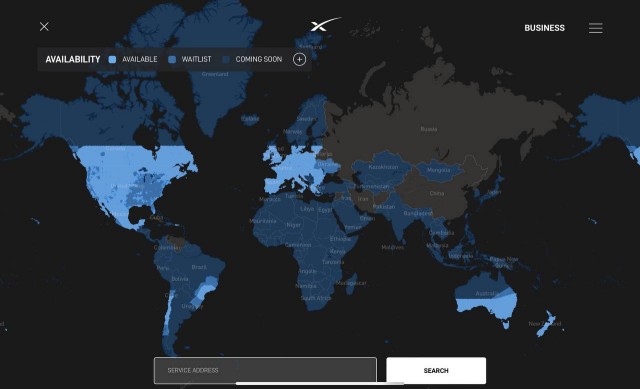The image size is (640, 389).
Task: Click the Search button
Action: [x=436, y=370]
